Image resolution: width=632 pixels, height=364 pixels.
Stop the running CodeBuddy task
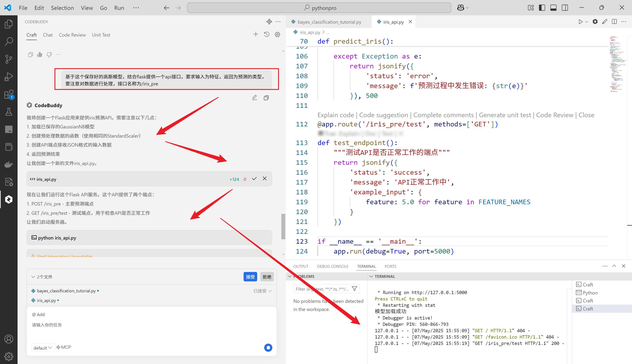click(268, 348)
